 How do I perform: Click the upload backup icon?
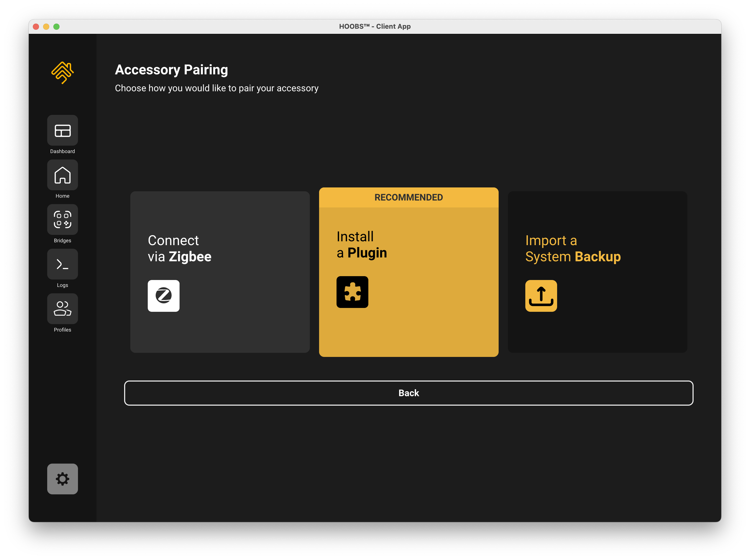pos(541,296)
